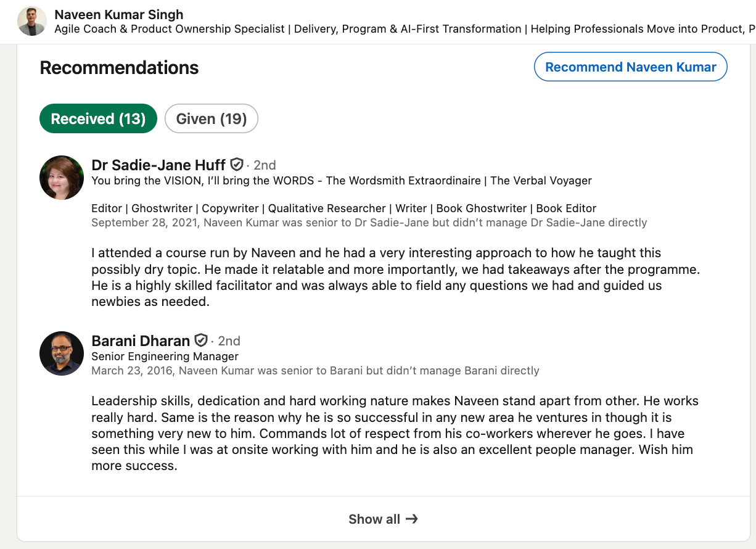
Task: Switch to the Received (13) tab
Action: click(98, 118)
